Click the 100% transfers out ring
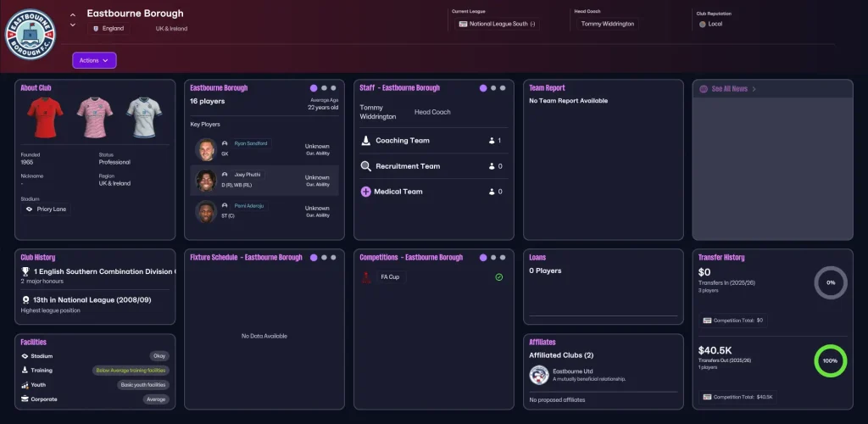This screenshot has width=868, height=424. (831, 361)
